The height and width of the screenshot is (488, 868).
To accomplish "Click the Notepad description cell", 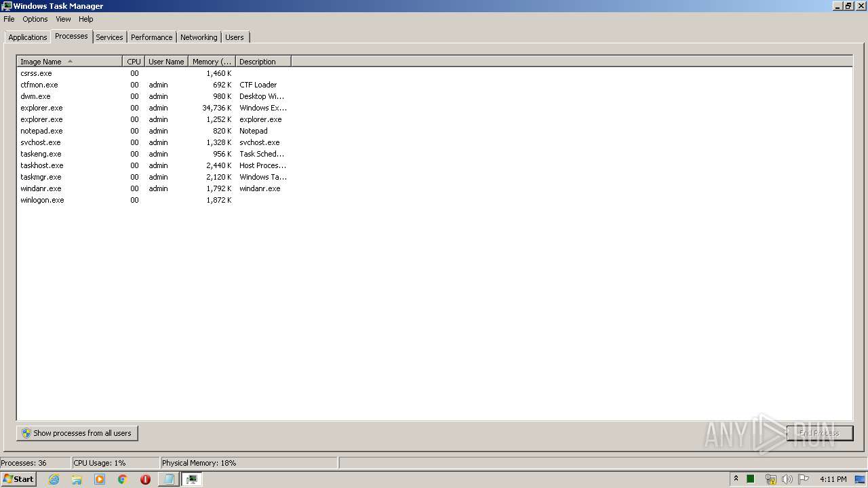I will tap(254, 131).
